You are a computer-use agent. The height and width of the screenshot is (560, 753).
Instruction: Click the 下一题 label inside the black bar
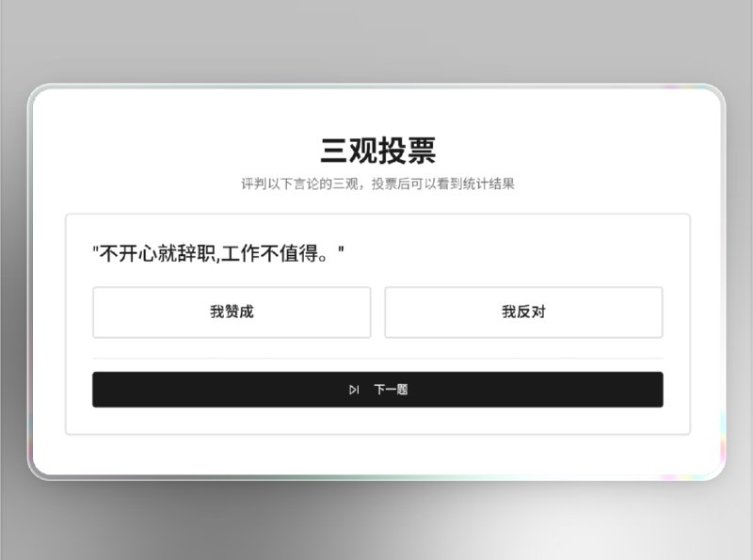[392, 389]
